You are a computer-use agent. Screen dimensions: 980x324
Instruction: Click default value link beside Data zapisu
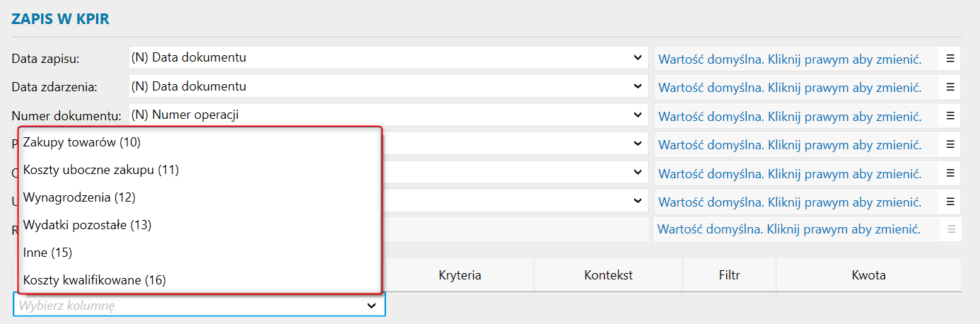(790, 59)
